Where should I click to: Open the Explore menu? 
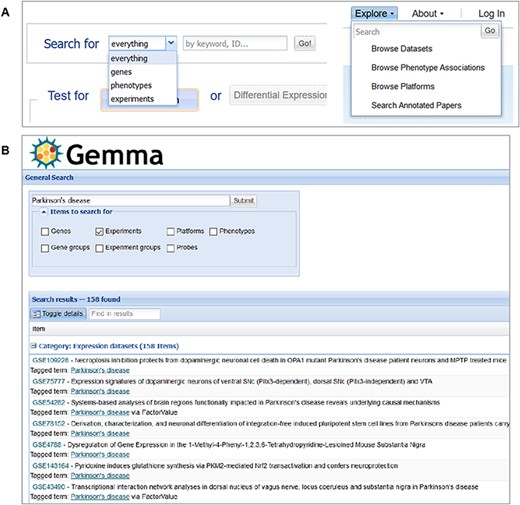pos(374,13)
